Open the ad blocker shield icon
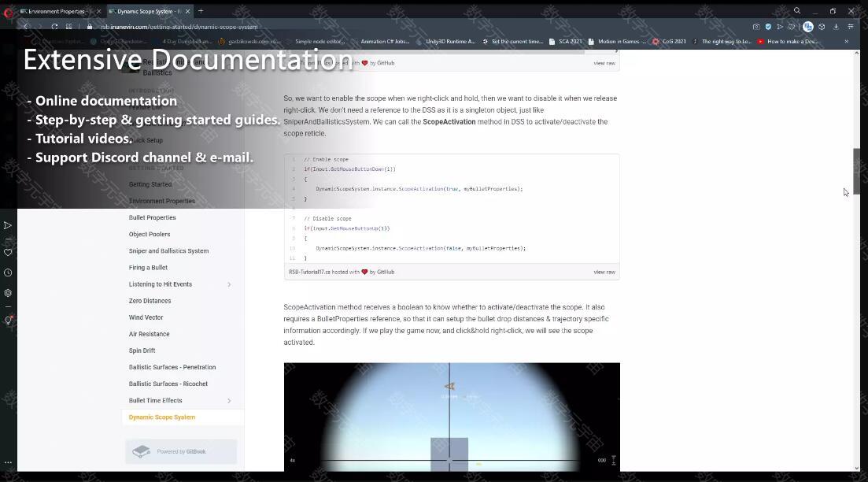This screenshot has width=868, height=482. pos(768,27)
